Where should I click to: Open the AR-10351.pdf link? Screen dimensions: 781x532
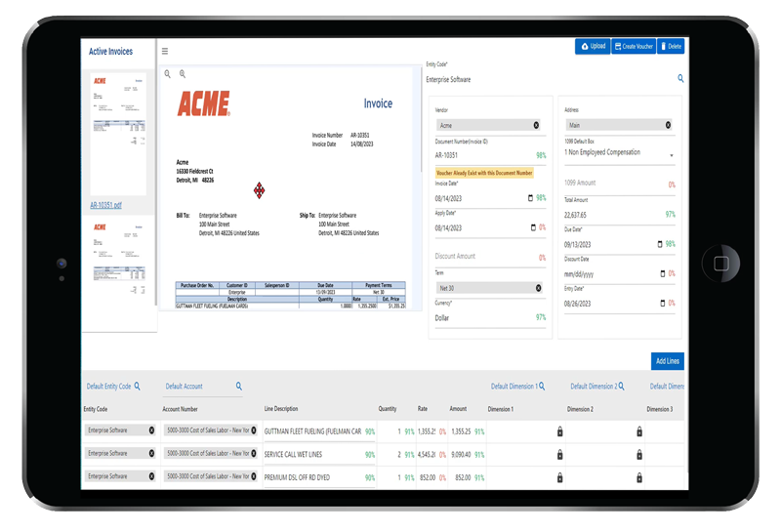(x=105, y=205)
